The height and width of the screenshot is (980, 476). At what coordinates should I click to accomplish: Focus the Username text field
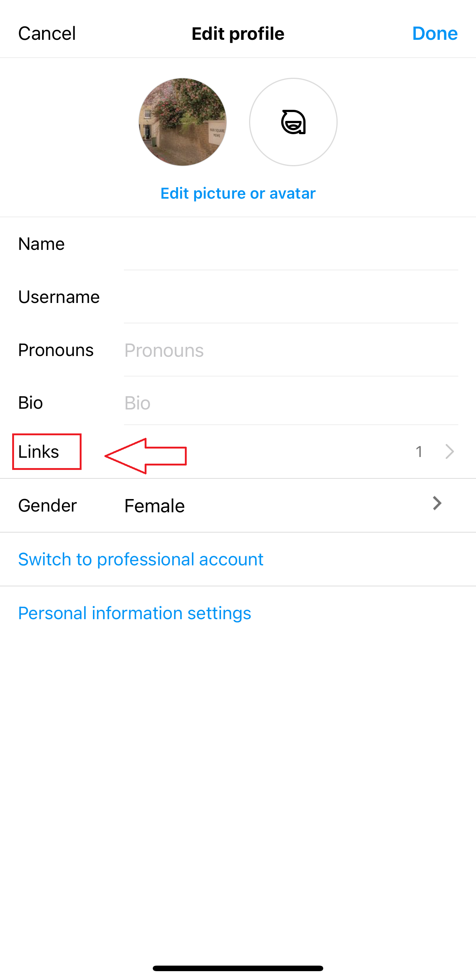(291, 297)
